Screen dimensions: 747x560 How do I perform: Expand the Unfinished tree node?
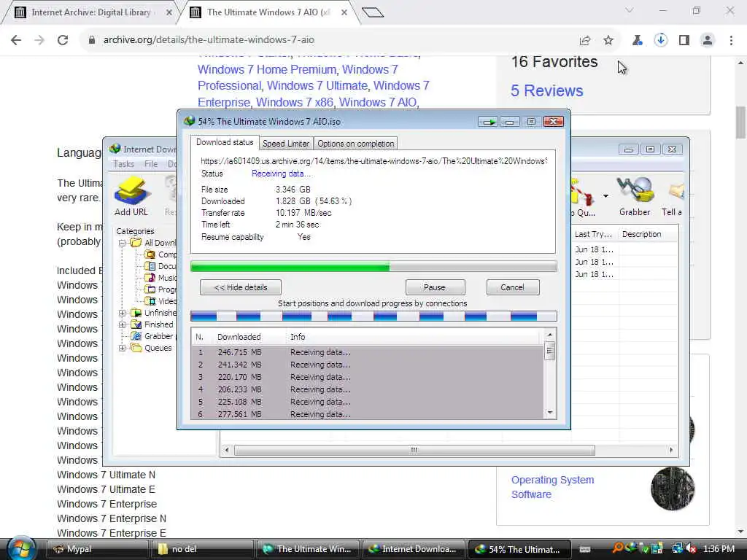click(x=122, y=313)
